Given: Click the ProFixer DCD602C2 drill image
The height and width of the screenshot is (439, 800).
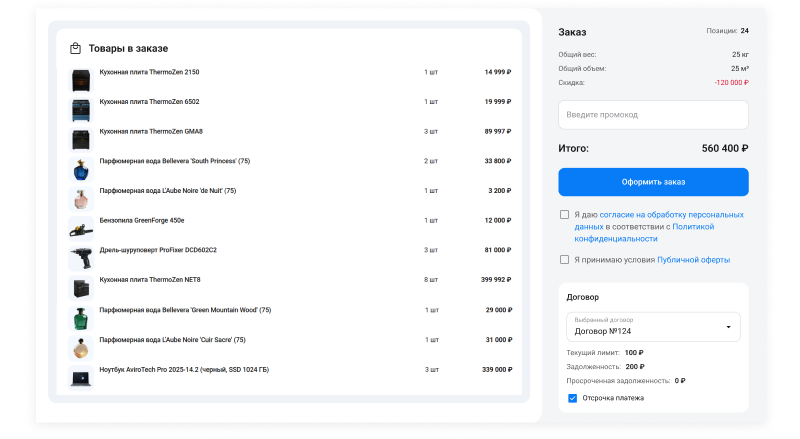Looking at the screenshot, I should pyautogui.click(x=80, y=257).
